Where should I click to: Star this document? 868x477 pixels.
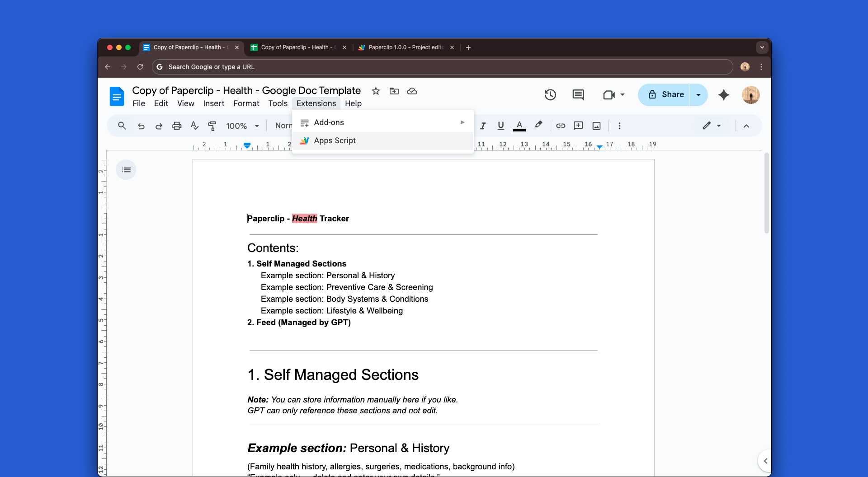point(376,91)
